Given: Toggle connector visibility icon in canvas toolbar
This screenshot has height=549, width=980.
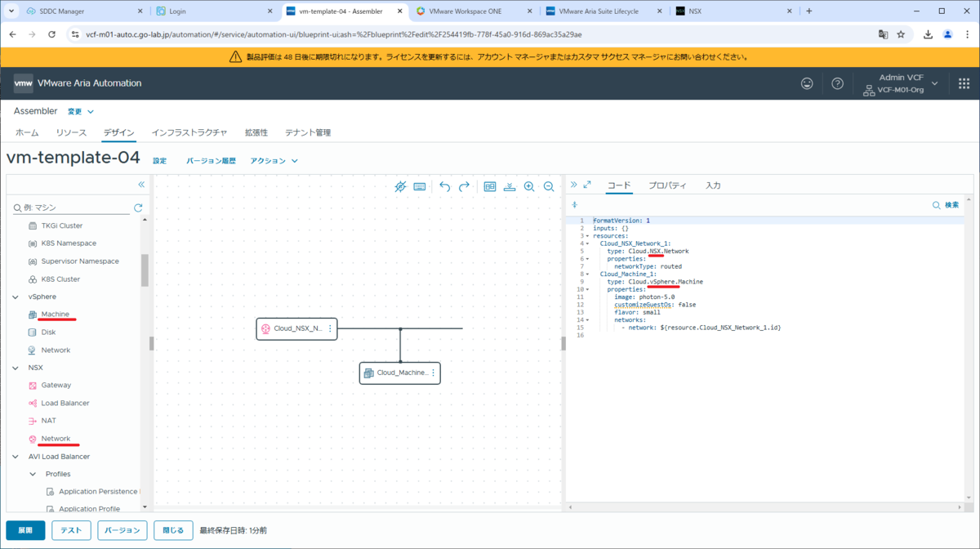Looking at the screenshot, I should tap(400, 186).
